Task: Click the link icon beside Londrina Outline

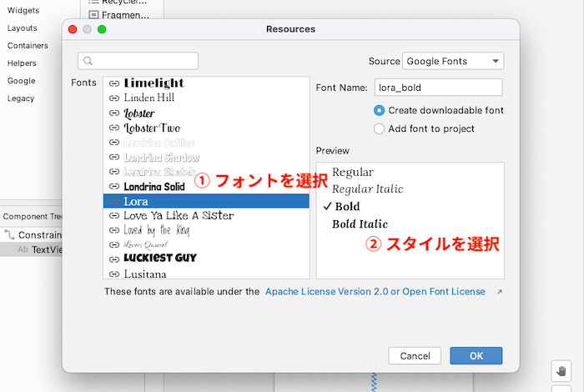Action: (114, 143)
